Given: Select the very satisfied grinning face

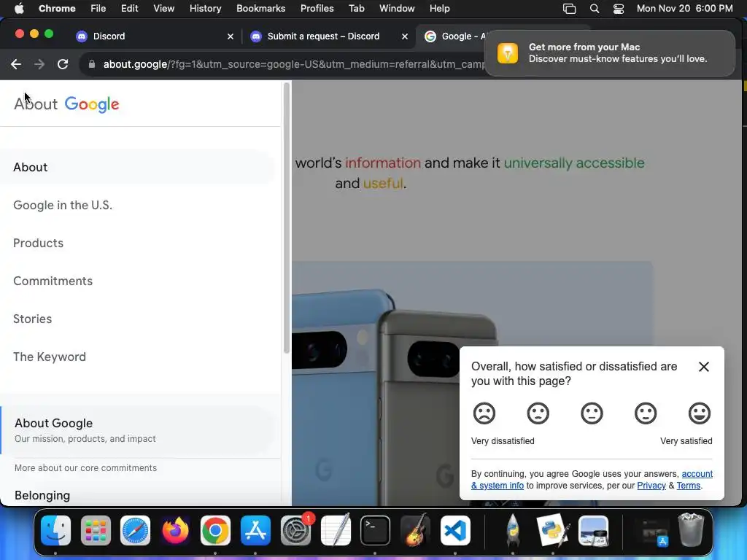Looking at the screenshot, I should click(700, 413).
